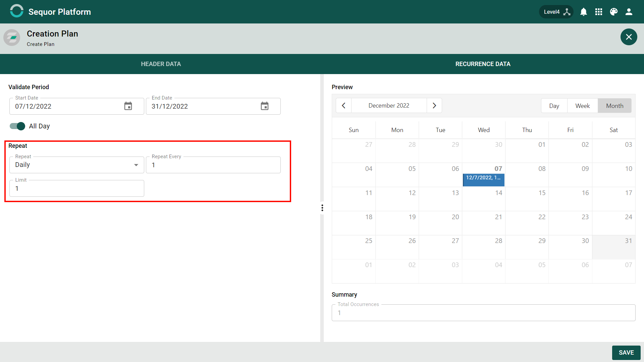Click the Repeat Every field

(x=213, y=165)
